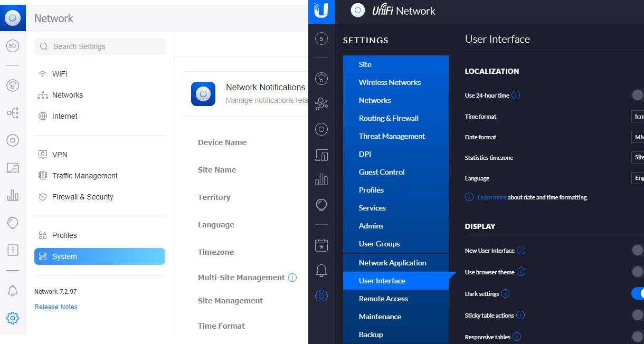Viewport: 644px width, 344px height.
Task: Open Backup in dark settings menu
Action: point(396,335)
